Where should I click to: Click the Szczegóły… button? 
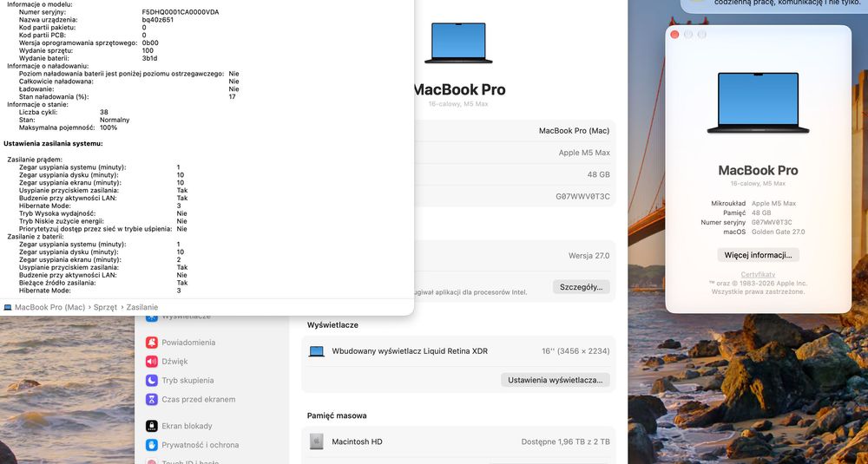[581, 287]
